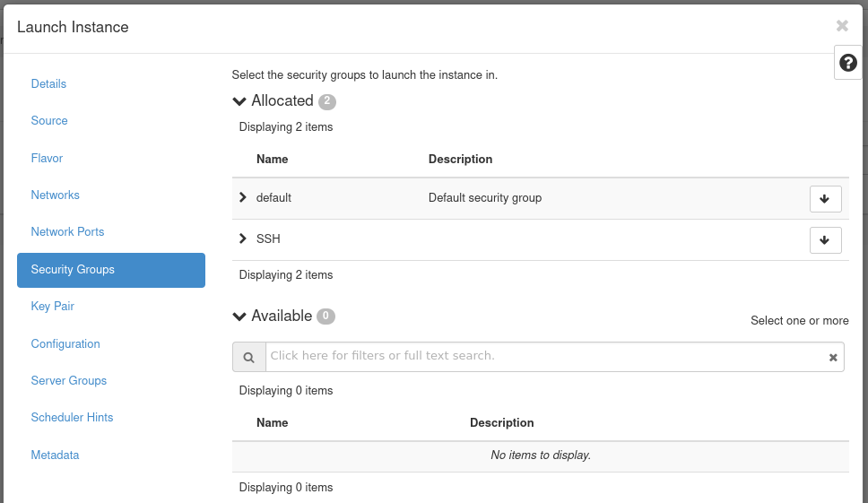Click the search magnifier icon
The height and width of the screenshot is (503, 868).
(x=249, y=357)
